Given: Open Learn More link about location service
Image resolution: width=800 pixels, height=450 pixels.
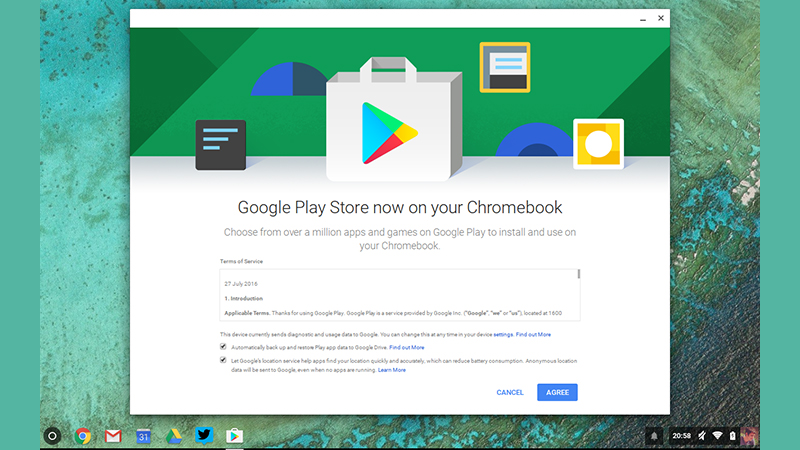Looking at the screenshot, I should [392, 370].
